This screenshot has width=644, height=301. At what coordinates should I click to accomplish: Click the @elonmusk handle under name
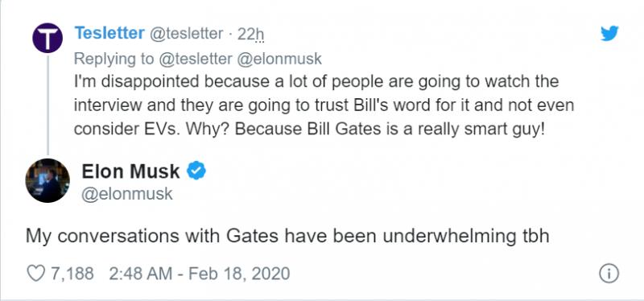click(x=127, y=194)
